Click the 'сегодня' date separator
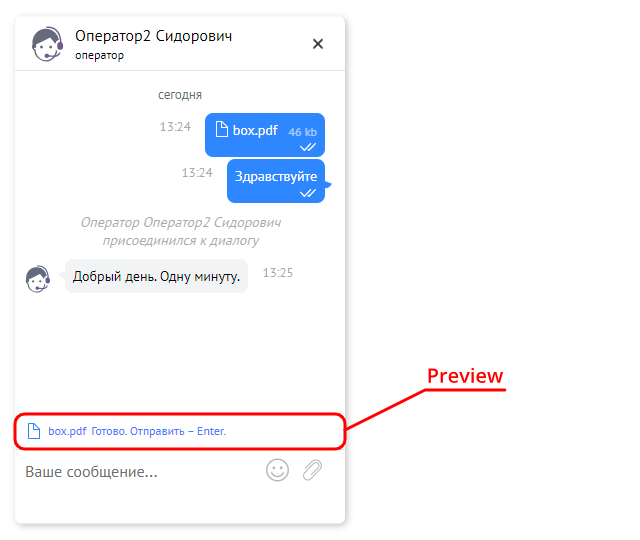The image size is (640, 540). [x=180, y=95]
